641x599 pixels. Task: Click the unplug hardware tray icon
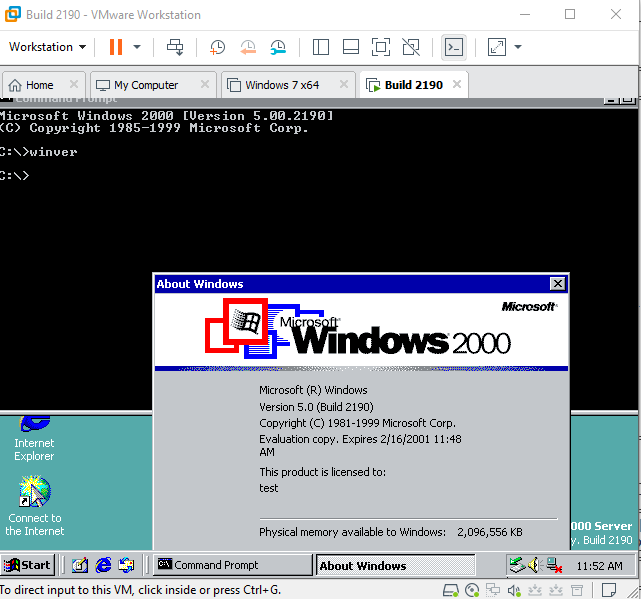pyautogui.click(x=517, y=565)
